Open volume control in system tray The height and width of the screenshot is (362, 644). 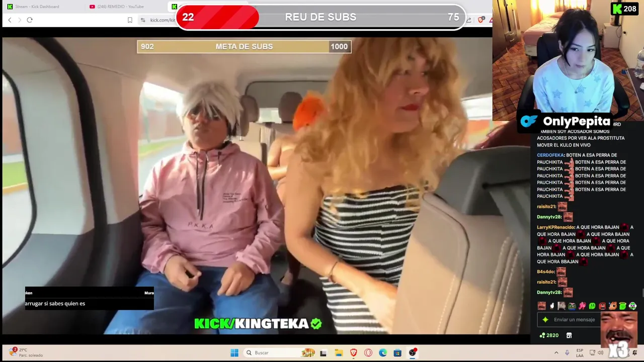tap(601, 353)
